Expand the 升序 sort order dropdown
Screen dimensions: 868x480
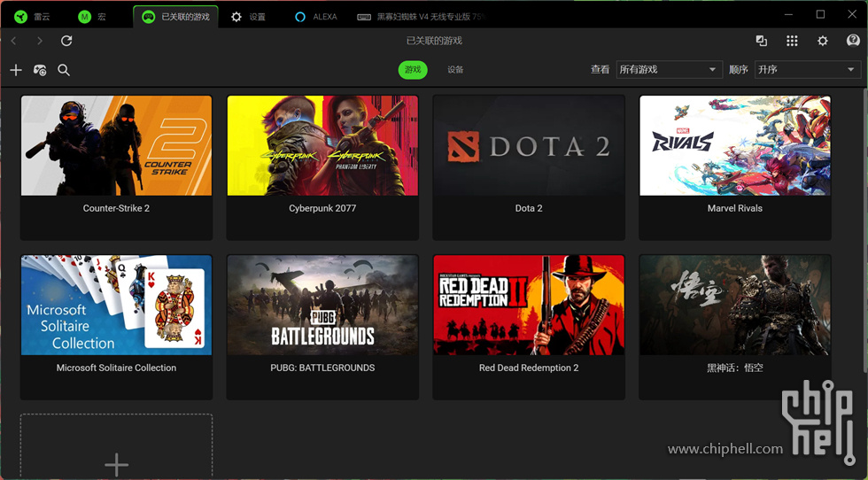(x=808, y=70)
